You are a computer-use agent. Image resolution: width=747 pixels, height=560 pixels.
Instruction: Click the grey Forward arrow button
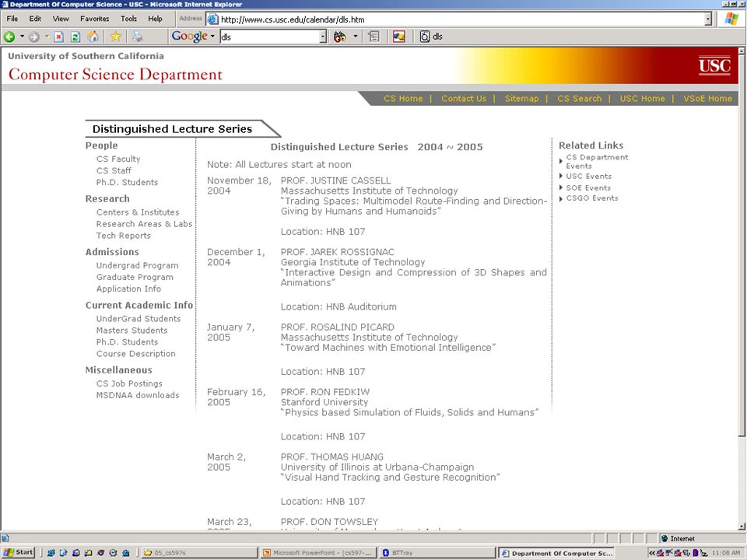pos(33,37)
